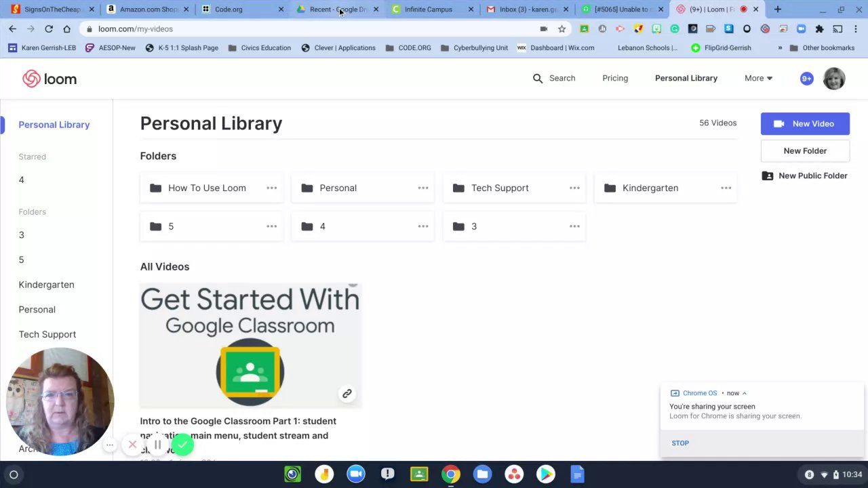Switch to Recent Google Drive tab
The image size is (868, 488).
click(x=337, y=9)
